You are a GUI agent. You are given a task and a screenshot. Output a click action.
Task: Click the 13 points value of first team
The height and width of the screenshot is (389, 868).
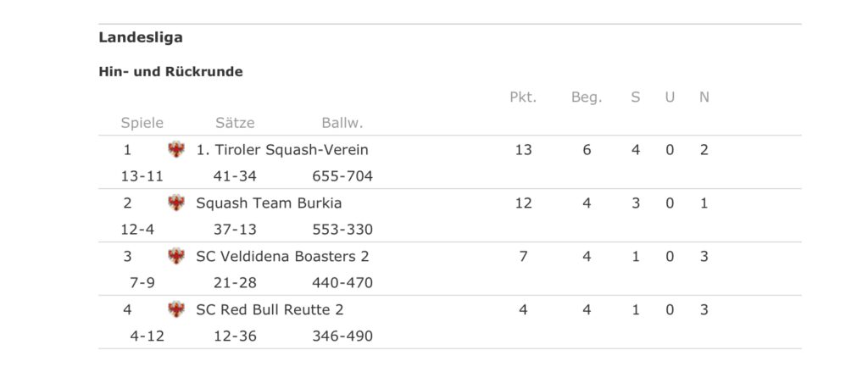point(523,150)
